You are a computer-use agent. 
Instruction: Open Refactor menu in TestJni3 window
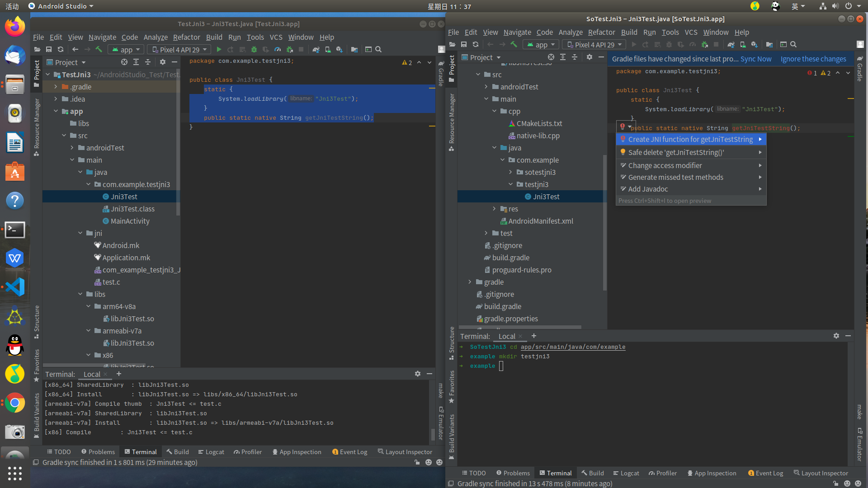tap(186, 37)
